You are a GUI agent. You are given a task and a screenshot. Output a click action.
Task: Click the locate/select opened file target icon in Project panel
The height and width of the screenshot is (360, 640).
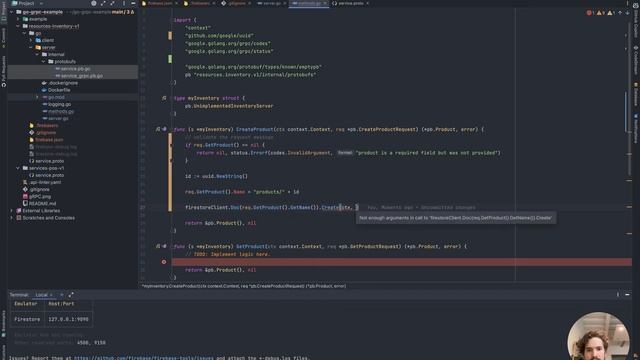pos(93,3)
